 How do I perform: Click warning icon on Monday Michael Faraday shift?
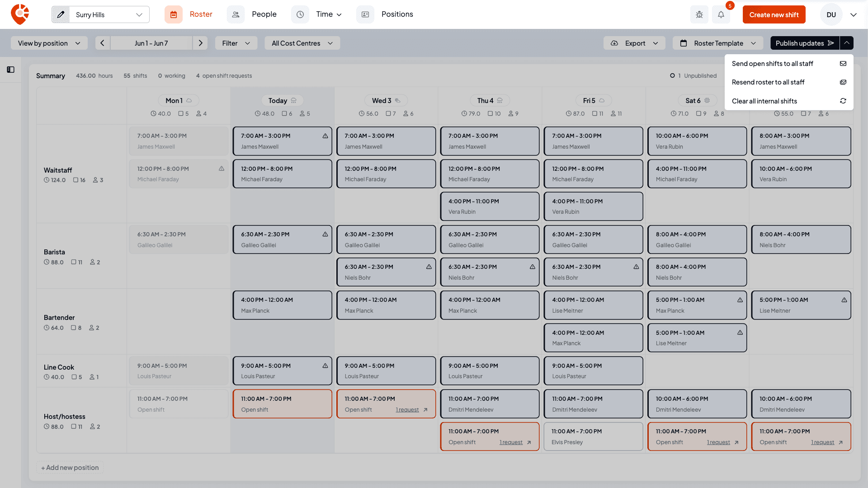tap(222, 169)
